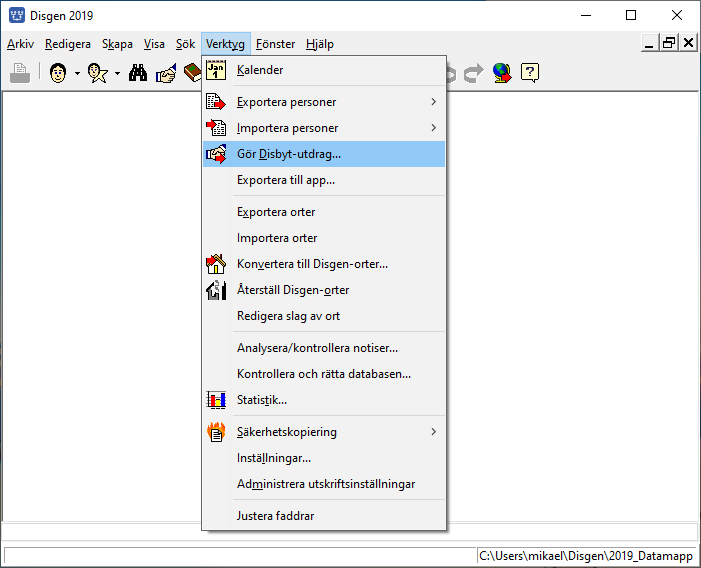Viewport: 701px width, 568px height.
Task: Open Analysera/kontrollera notiser...
Action: [324, 348]
